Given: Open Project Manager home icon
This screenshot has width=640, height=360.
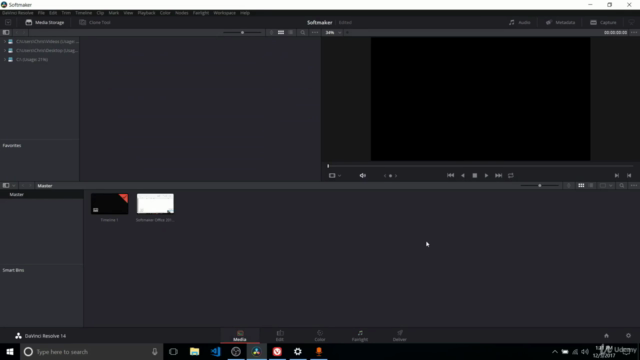Looking at the screenshot, I should (607, 336).
